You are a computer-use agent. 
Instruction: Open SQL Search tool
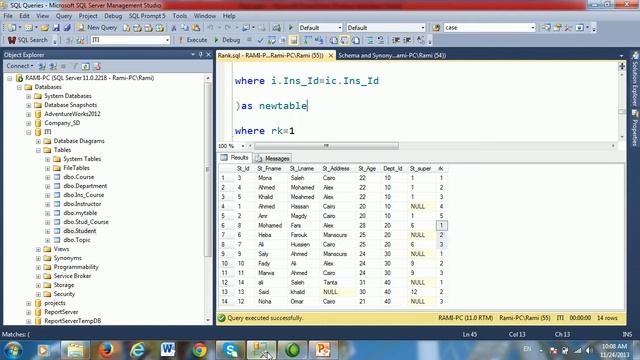(28, 40)
